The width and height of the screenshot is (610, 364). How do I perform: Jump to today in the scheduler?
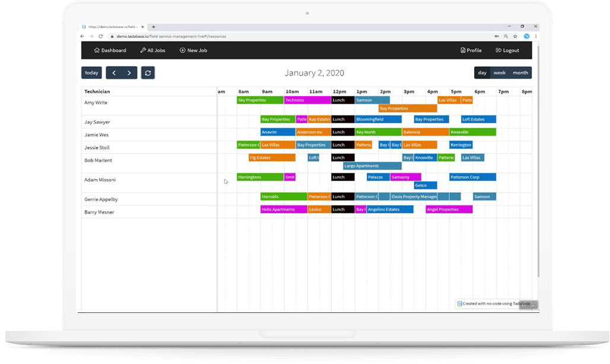tap(91, 73)
